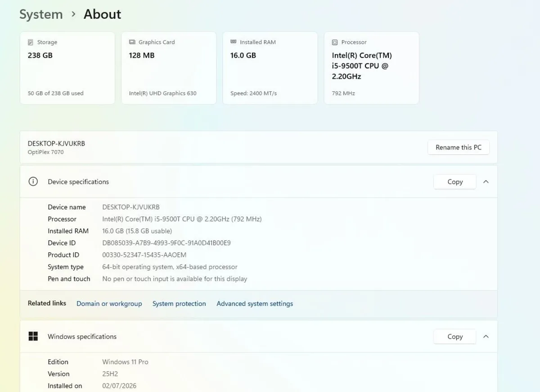Click '50 GB of 238 GB used' text
The width and height of the screenshot is (540, 392).
(56, 94)
